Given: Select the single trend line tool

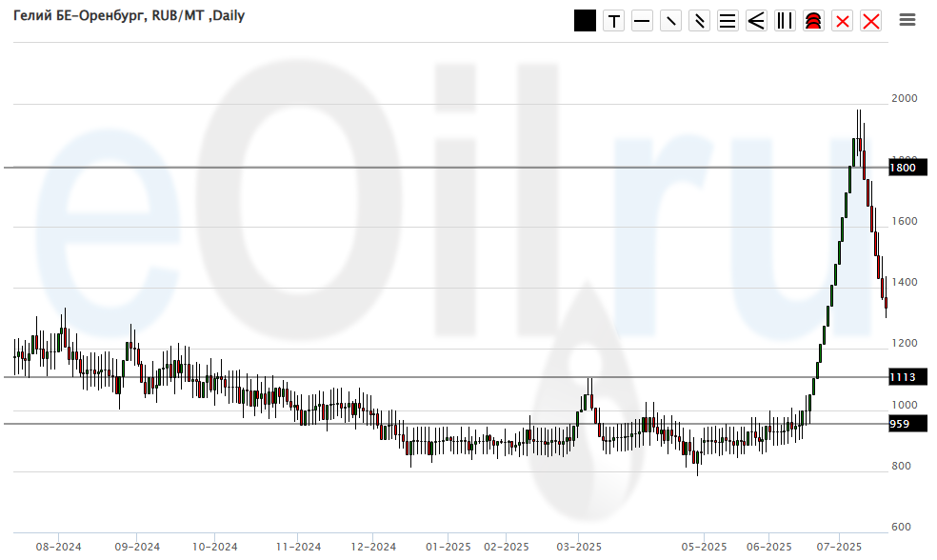Looking at the screenshot, I should (670, 21).
